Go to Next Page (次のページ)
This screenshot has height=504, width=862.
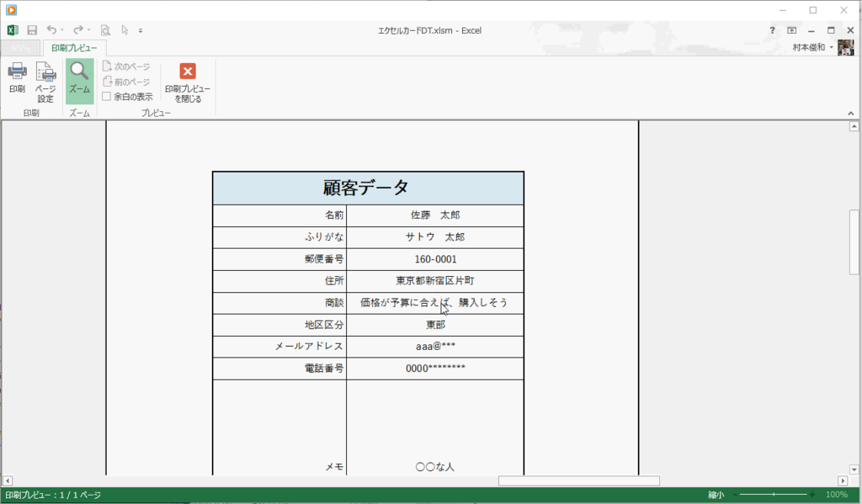tap(126, 66)
